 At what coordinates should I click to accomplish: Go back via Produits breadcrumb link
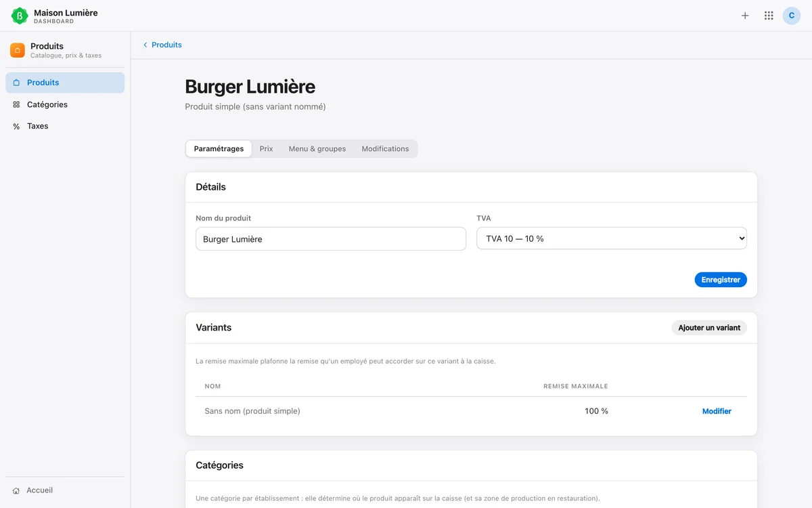point(166,45)
